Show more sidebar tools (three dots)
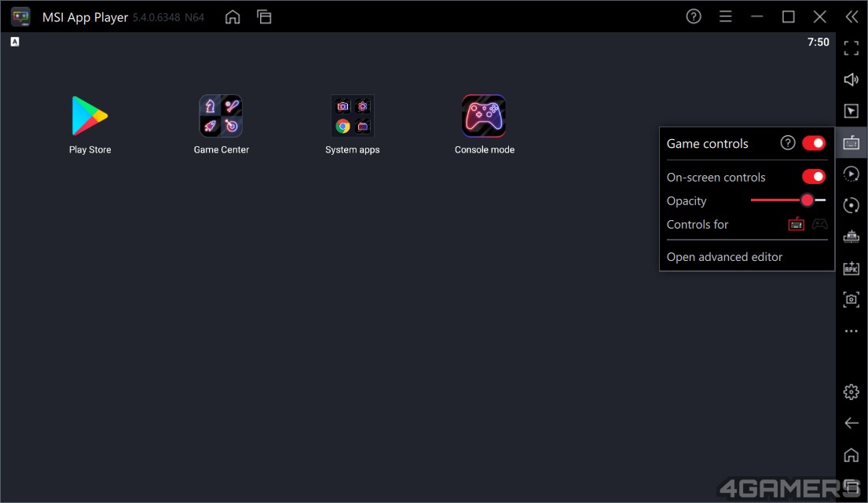868x503 pixels. 852,331
